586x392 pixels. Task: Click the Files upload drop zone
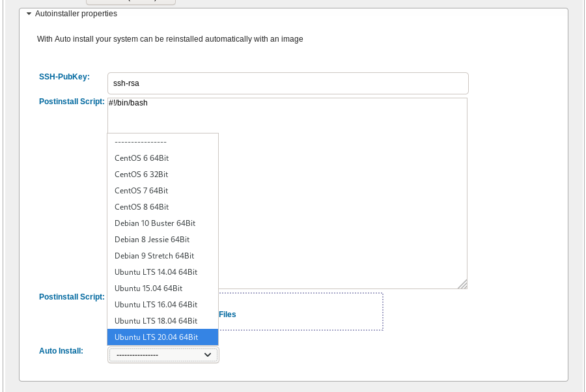(300, 312)
